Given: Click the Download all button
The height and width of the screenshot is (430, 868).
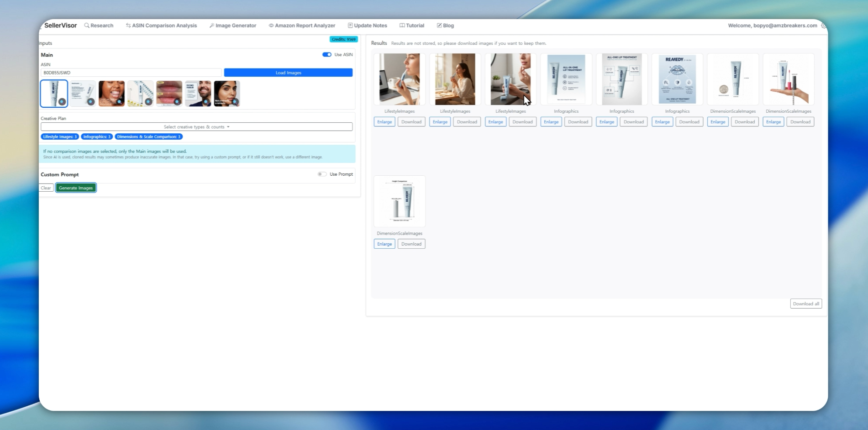Looking at the screenshot, I should pos(806,304).
